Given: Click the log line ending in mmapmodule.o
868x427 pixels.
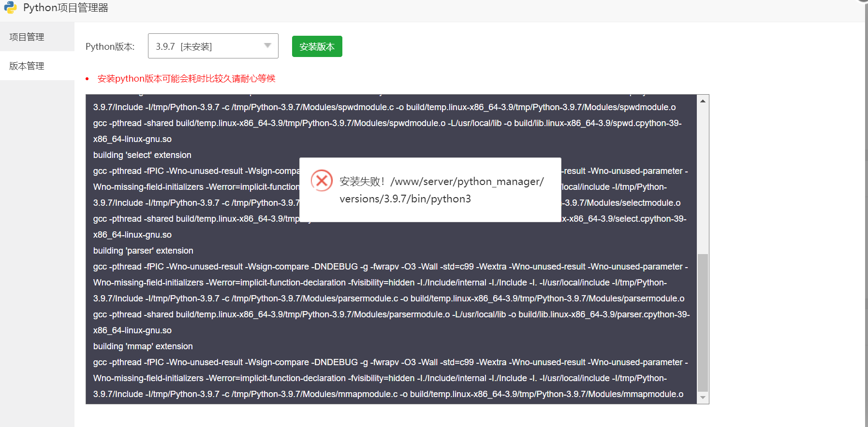Looking at the screenshot, I should (x=388, y=394).
